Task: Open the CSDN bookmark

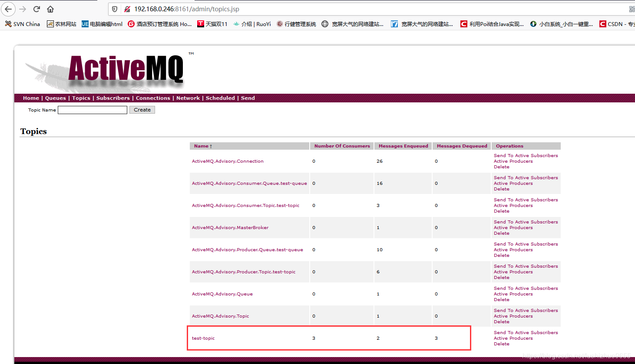Action: [617, 24]
